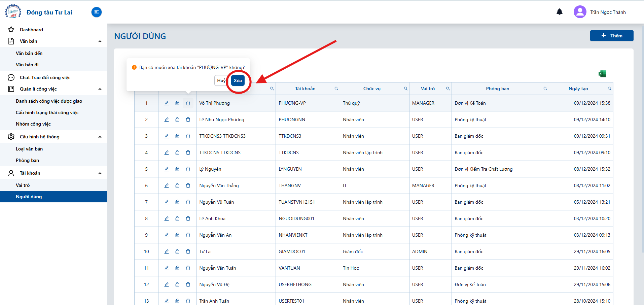This screenshot has height=305, width=644.
Task: Open the notification bell
Action: [560, 12]
